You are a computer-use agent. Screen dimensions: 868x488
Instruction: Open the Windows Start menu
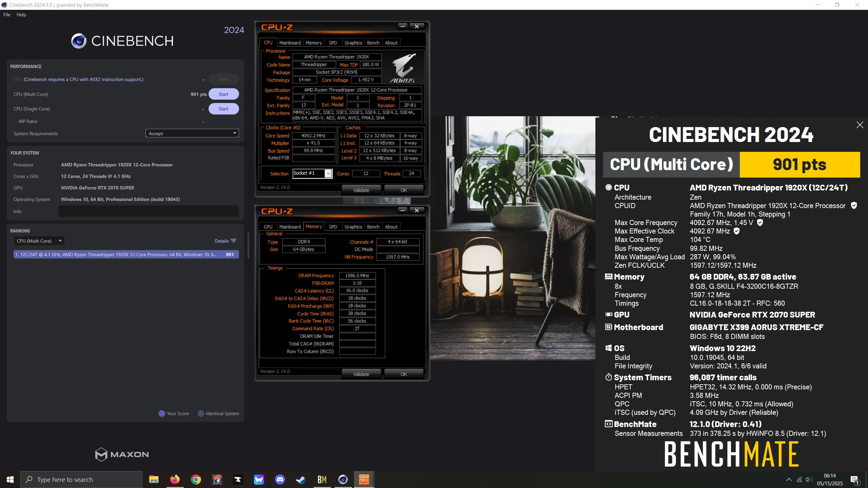pos(10,480)
